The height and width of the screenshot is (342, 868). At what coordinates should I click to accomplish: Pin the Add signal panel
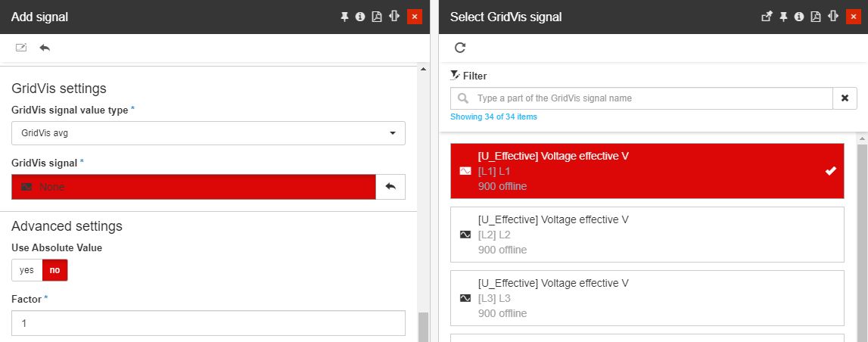pyautogui.click(x=344, y=17)
